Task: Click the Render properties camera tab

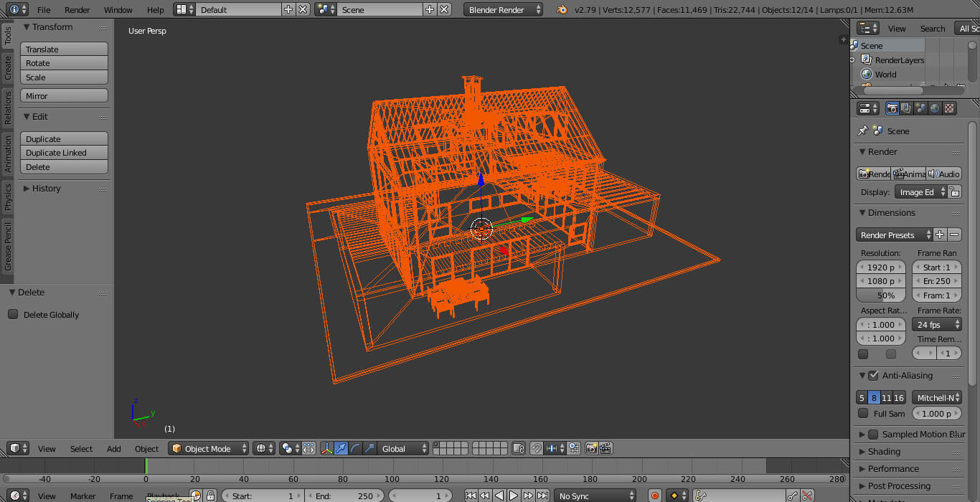Action: click(892, 108)
